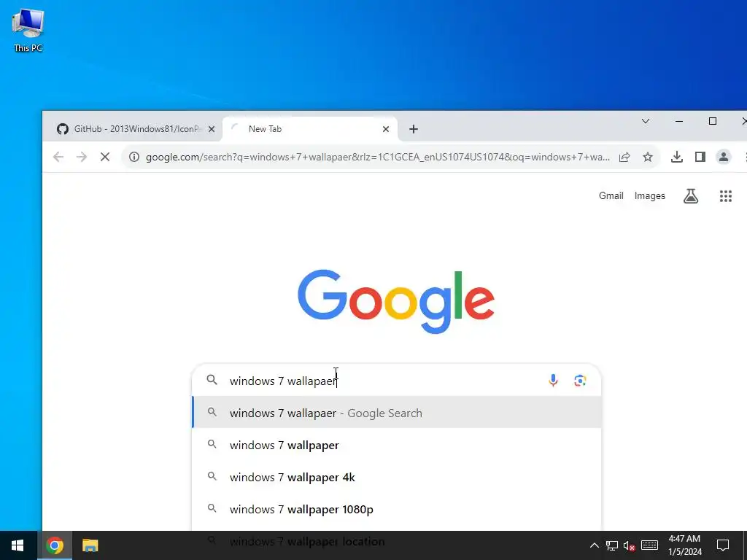Open Gmail link

click(611, 195)
